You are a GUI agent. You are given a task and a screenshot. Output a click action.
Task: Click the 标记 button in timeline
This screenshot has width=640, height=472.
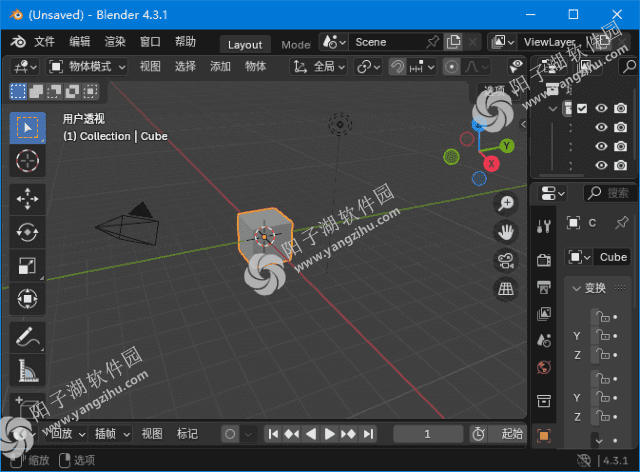click(187, 434)
